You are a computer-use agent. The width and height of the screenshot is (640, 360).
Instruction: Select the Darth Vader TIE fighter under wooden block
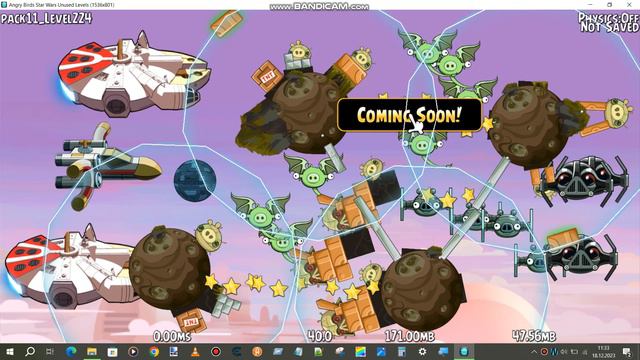coord(582,256)
